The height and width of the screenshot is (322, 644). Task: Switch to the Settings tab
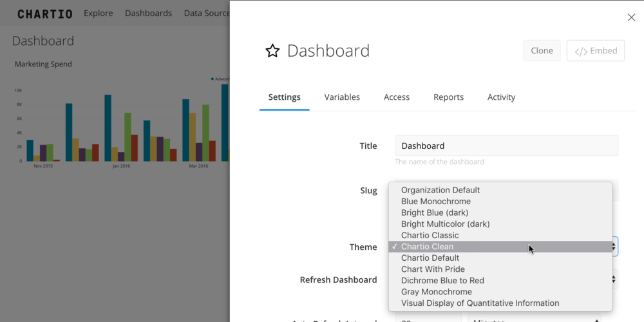(x=284, y=97)
